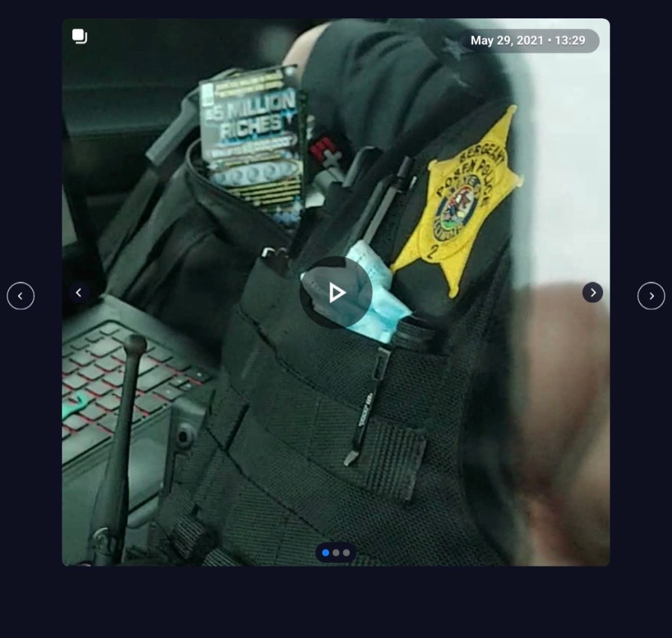Show previous slide using inner left chevron
The height and width of the screenshot is (638, 672).
point(79,293)
